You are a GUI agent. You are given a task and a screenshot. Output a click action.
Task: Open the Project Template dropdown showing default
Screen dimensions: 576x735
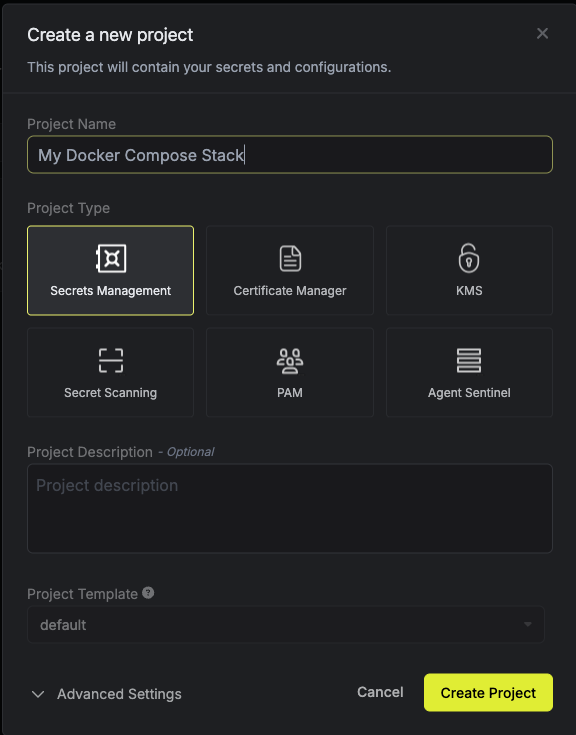pos(286,625)
